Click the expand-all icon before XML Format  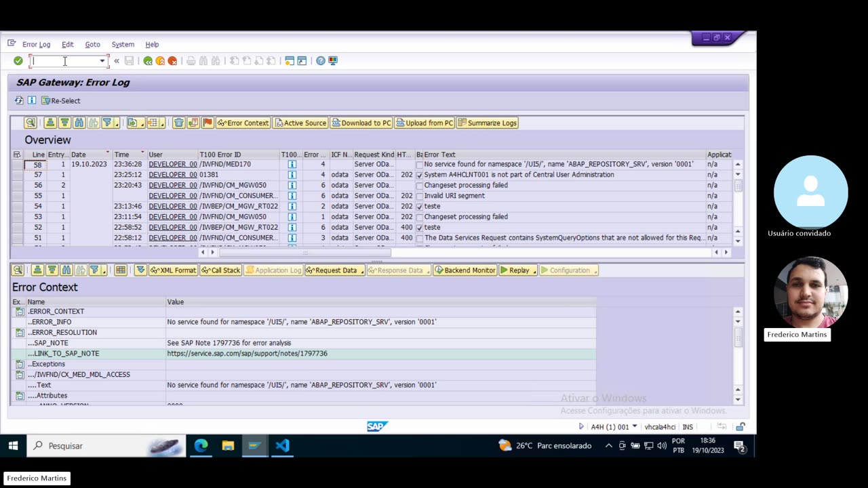(x=140, y=270)
